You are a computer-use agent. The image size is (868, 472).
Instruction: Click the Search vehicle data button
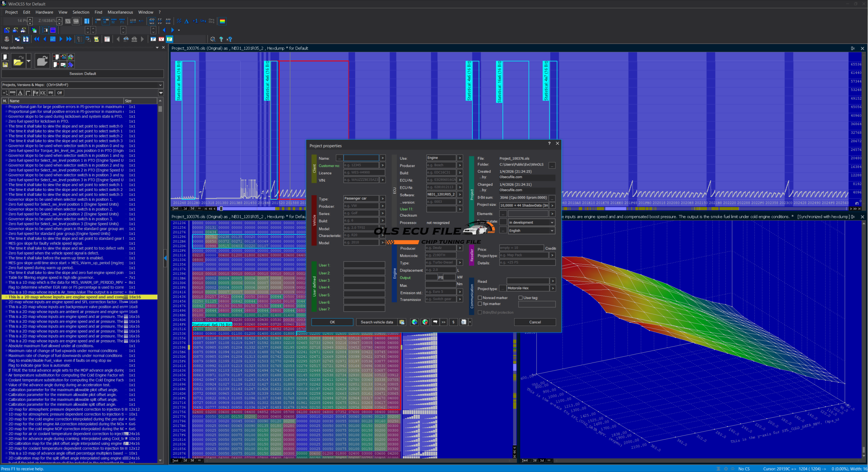pyautogui.click(x=376, y=322)
